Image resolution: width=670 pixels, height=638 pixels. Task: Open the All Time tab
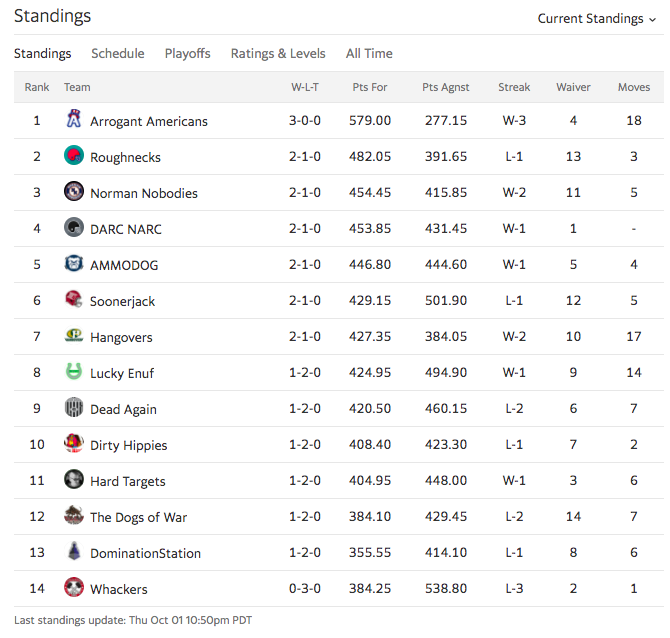(x=369, y=53)
